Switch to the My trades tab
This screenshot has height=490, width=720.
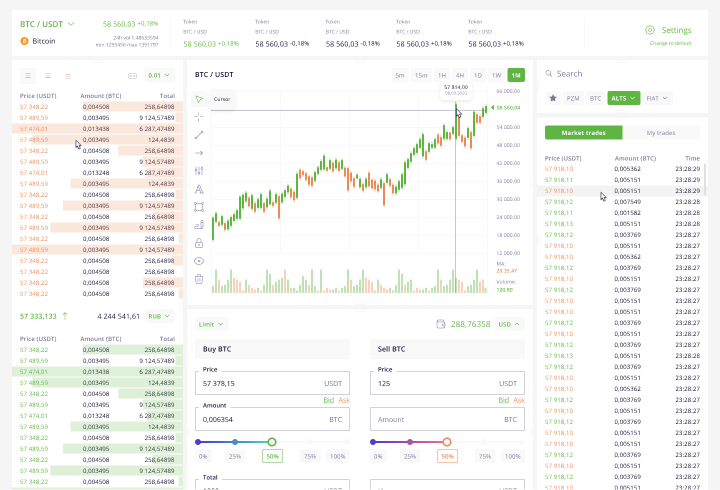coord(660,133)
